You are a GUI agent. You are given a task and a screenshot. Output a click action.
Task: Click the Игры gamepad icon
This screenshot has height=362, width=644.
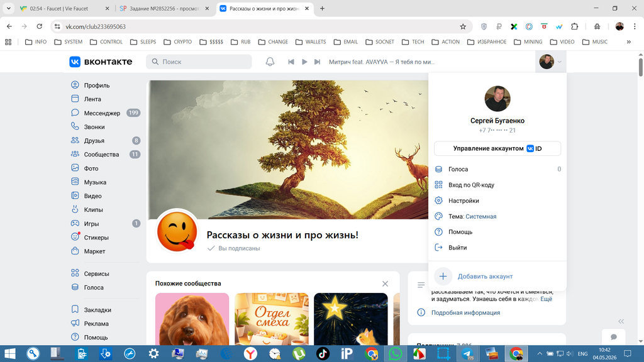[75, 223]
